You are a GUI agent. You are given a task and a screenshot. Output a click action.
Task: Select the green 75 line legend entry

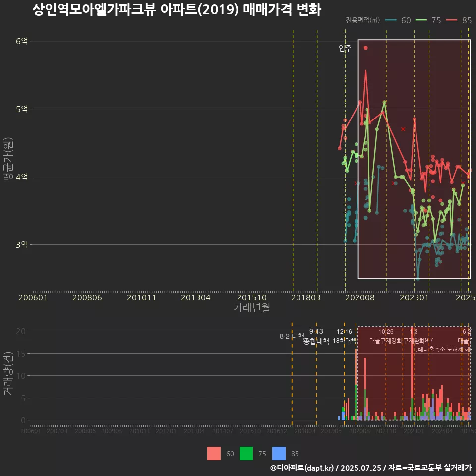pos(428,20)
